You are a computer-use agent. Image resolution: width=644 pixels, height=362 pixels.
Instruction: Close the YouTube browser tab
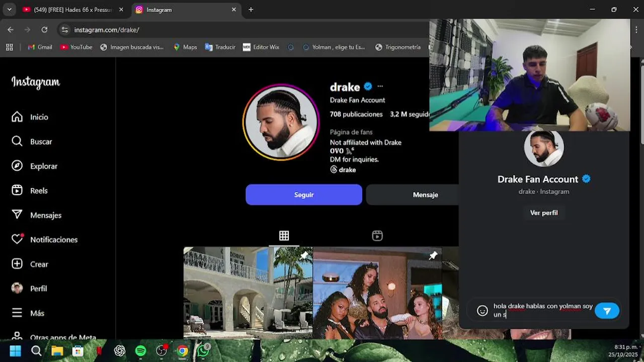click(x=121, y=10)
